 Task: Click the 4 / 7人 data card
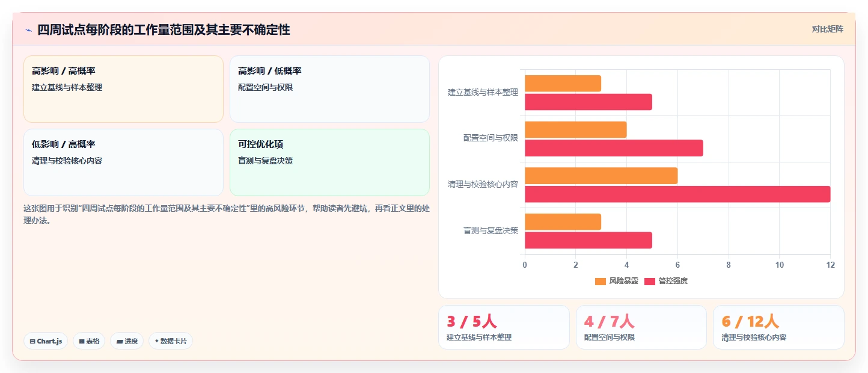click(641, 327)
